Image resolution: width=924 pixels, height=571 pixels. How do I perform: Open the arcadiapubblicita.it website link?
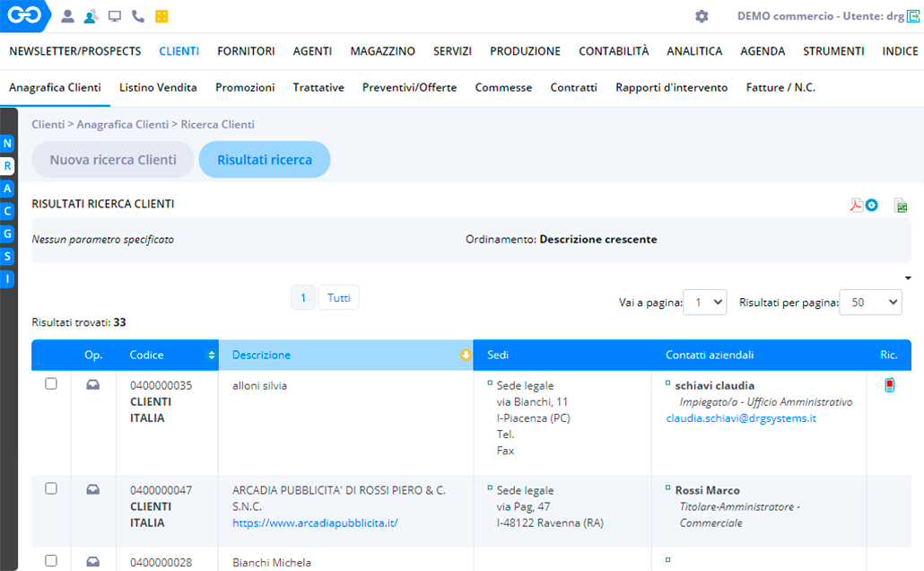coord(314,523)
